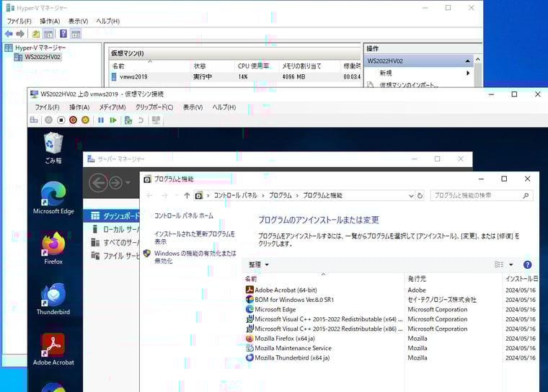
Task: Click the プログラムと機能の検索 search field
Action: 482,196
